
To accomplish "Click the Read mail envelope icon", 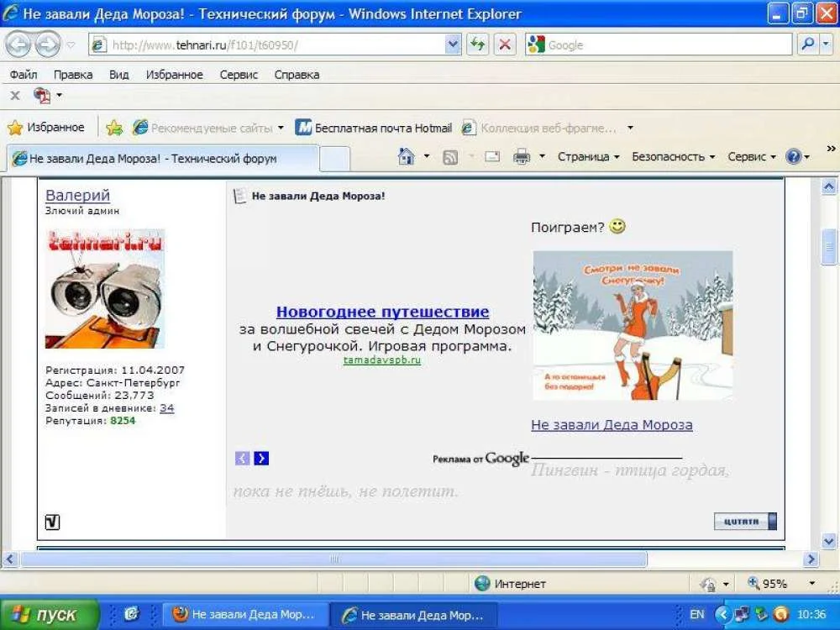I will [491, 156].
